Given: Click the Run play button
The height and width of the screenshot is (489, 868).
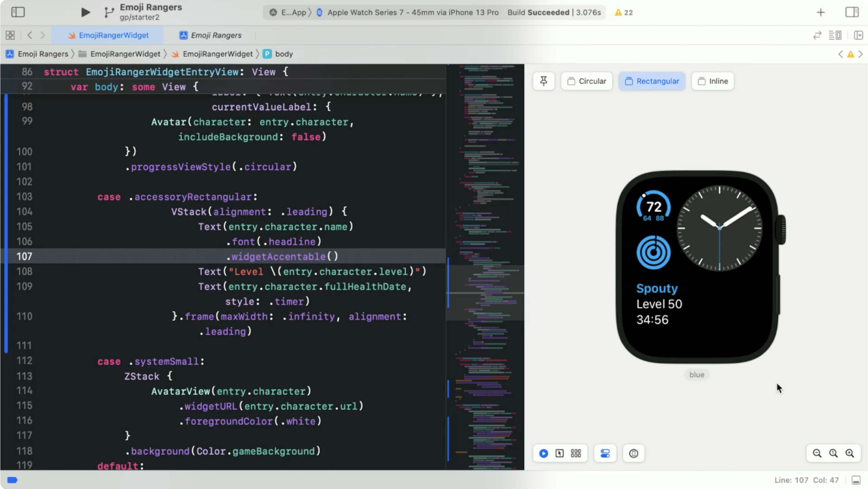Looking at the screenshot, I should 85,12.
